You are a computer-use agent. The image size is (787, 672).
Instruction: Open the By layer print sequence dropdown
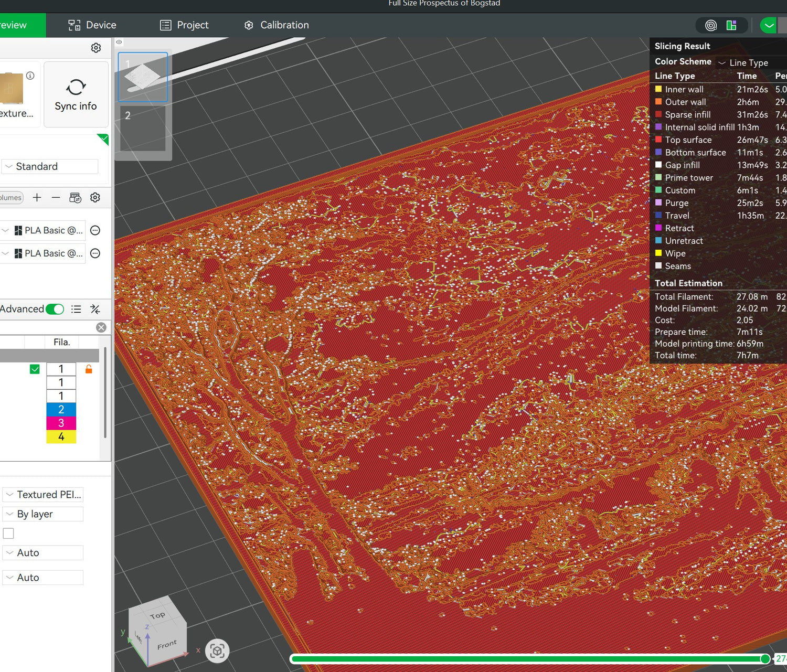click(43, 514)
